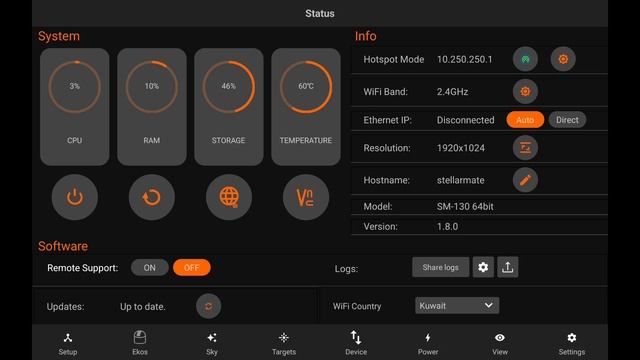640x360 pixels.
Task: Go to the View tab
Action: click(500, 343)
